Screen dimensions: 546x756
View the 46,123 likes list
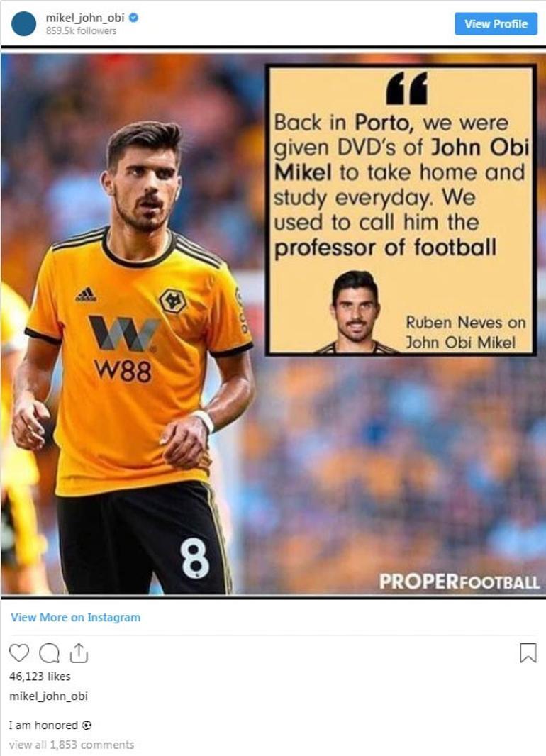(40, 677)
